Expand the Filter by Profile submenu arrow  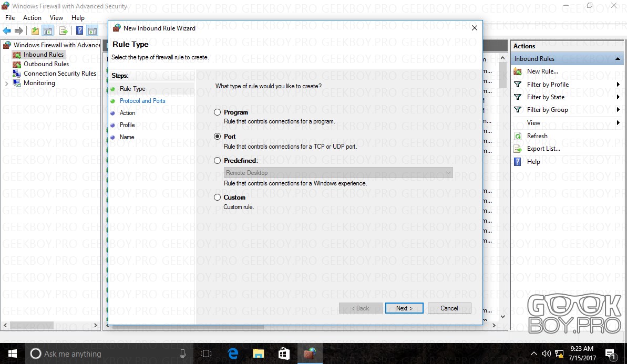[618, 85]
